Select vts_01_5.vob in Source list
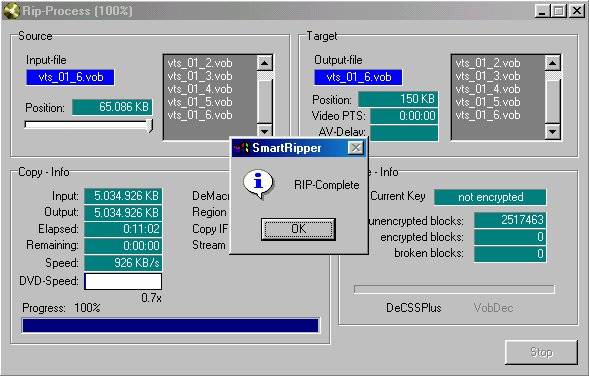 coord(200,102)
